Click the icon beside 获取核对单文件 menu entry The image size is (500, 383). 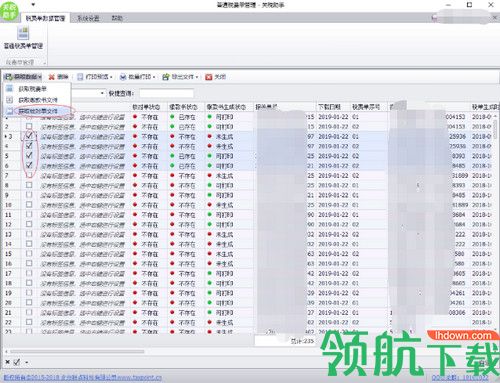[x=10, y=111]
